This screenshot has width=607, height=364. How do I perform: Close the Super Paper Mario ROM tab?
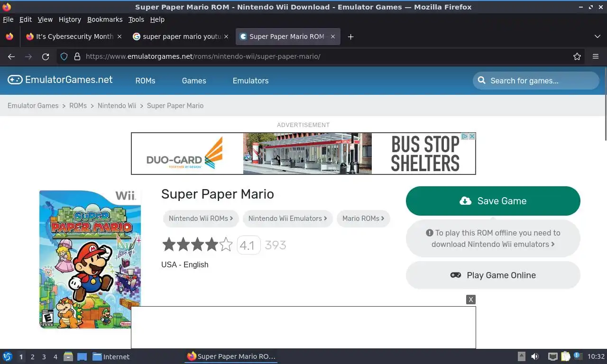coord(333,36)
